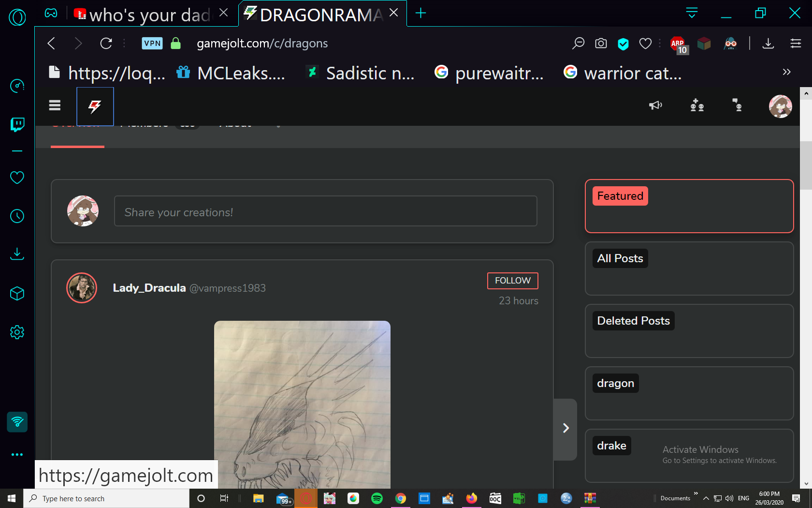This screenshot has width=812, height=508.
Task: Expand the right arrow next to post
Action: click(x=565, y=429)
